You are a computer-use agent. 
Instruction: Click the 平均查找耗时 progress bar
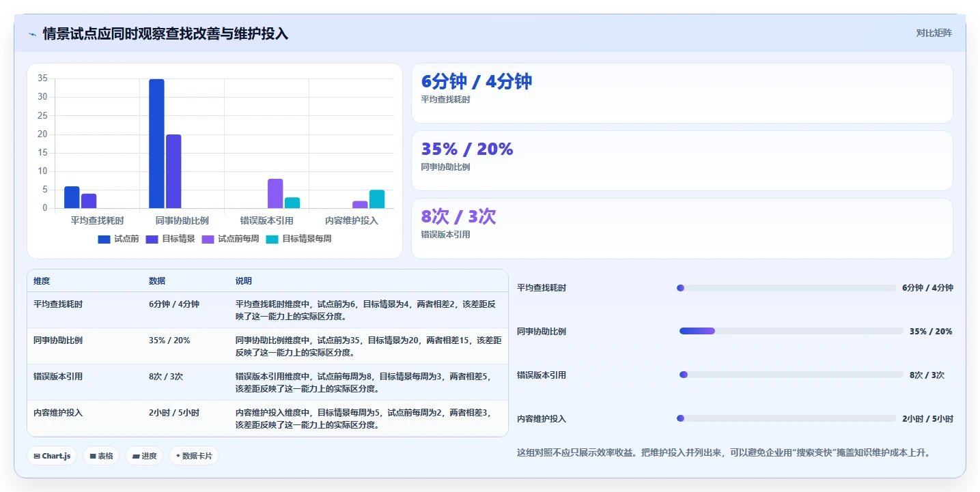[786, 288]
